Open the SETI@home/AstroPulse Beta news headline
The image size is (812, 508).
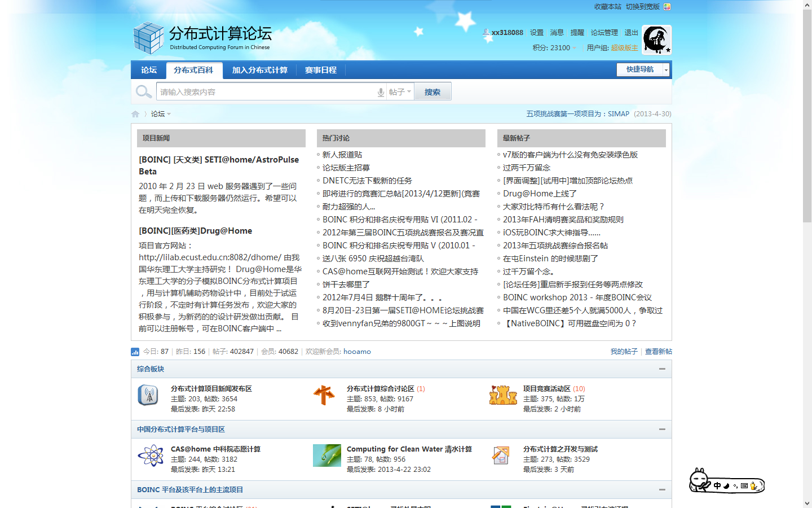pos(219,165)
